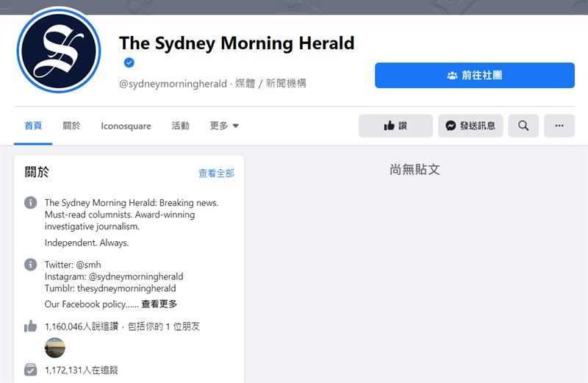The height and width of the screenshot is (383, 588).
Task: Expand Facebook policy text with 查看更多
Action: click(159, 304)
